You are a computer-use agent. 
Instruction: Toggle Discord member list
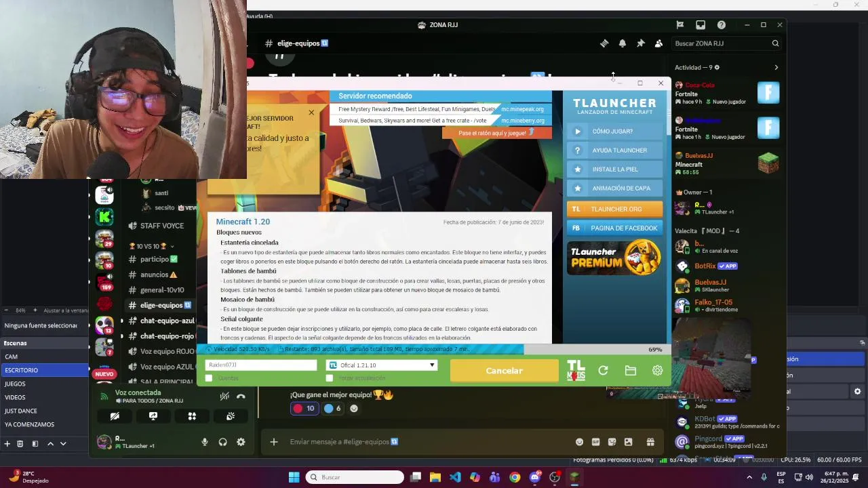658,43
